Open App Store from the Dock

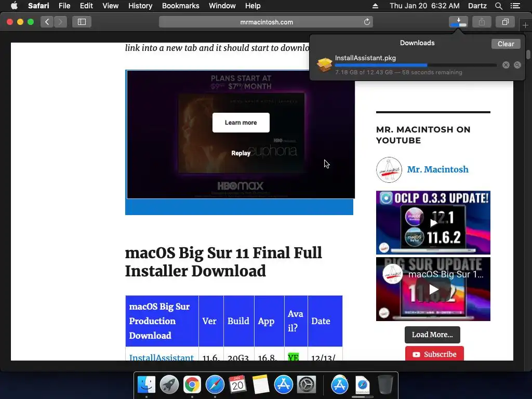tap(283, 385)
